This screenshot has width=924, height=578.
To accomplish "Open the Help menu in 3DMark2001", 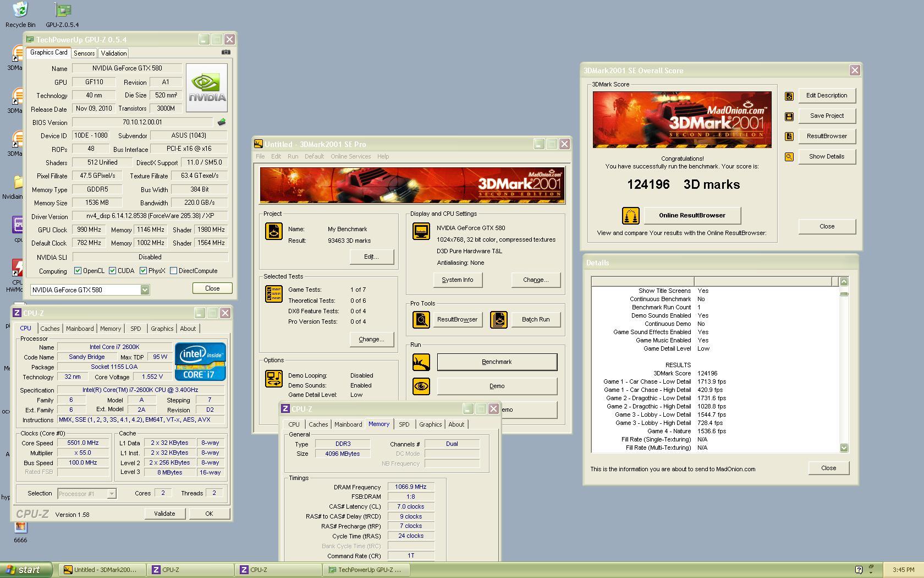I will pos(383,156).
